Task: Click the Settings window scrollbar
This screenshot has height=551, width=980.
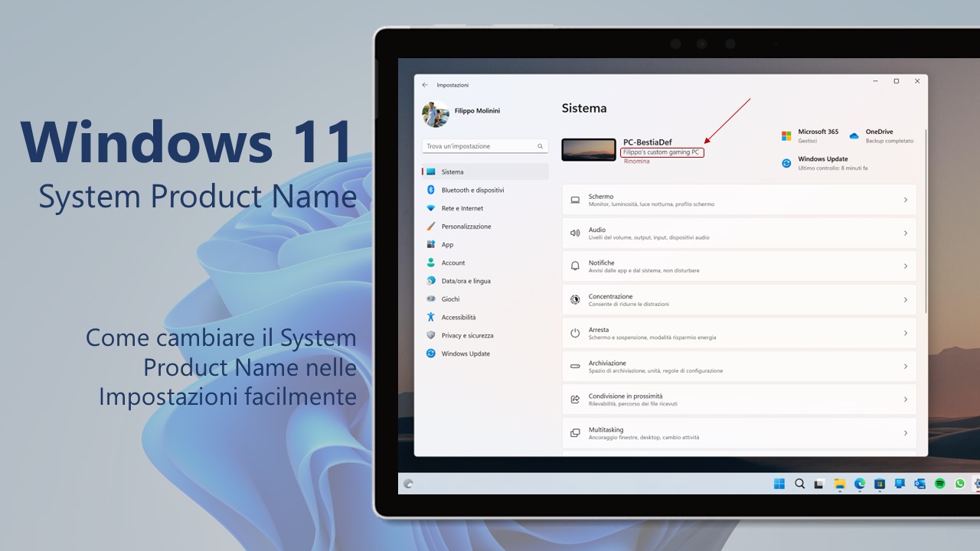Action: pyautogui.click(x=926, y=220)
